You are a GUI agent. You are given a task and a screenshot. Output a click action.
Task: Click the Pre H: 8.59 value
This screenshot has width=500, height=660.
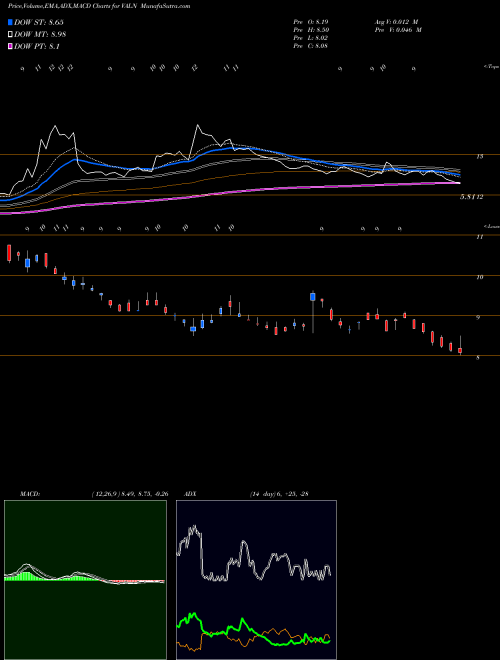pos(311,30)
